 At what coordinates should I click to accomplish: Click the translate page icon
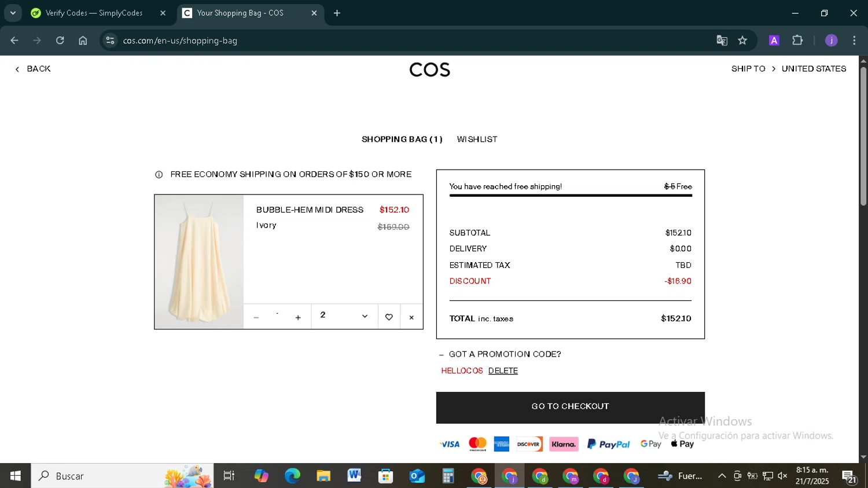[x=722, y=41]
